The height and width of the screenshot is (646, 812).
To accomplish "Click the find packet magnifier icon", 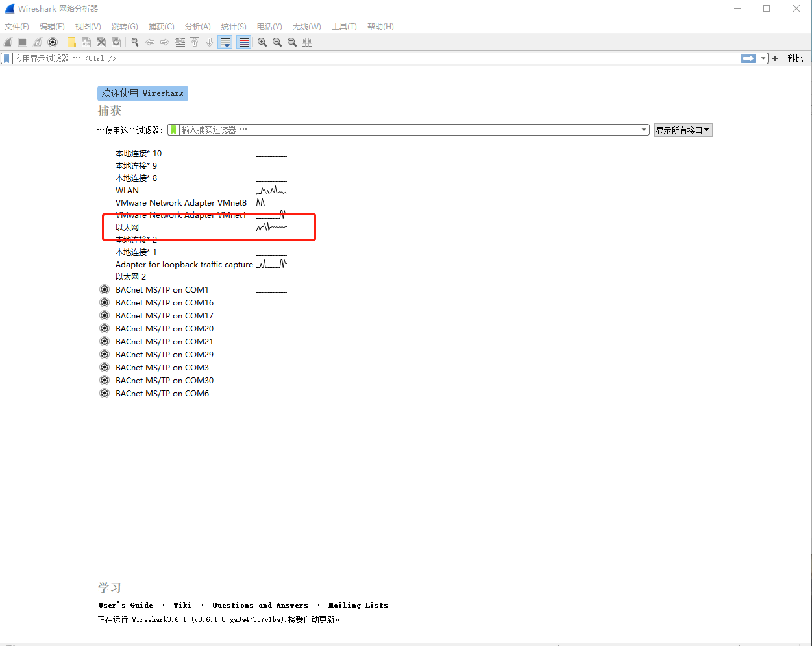I will tap(135, 42).
